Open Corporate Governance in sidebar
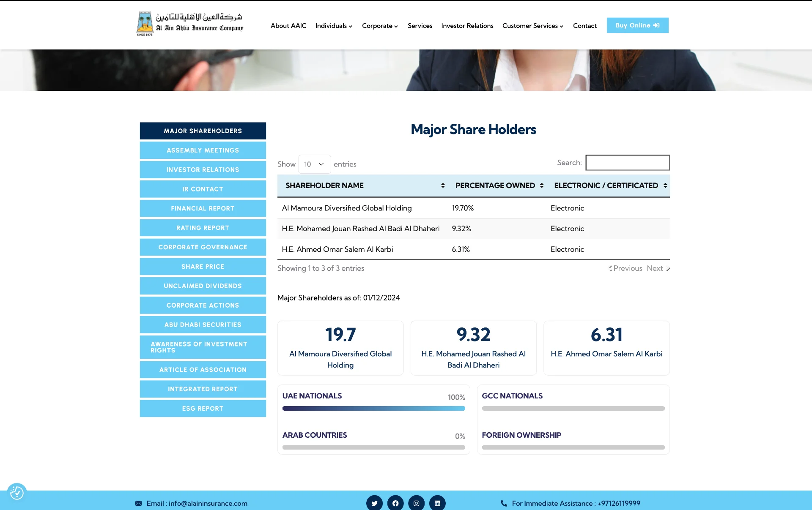Viewport: 812px width, 510px height. (203, 247)
